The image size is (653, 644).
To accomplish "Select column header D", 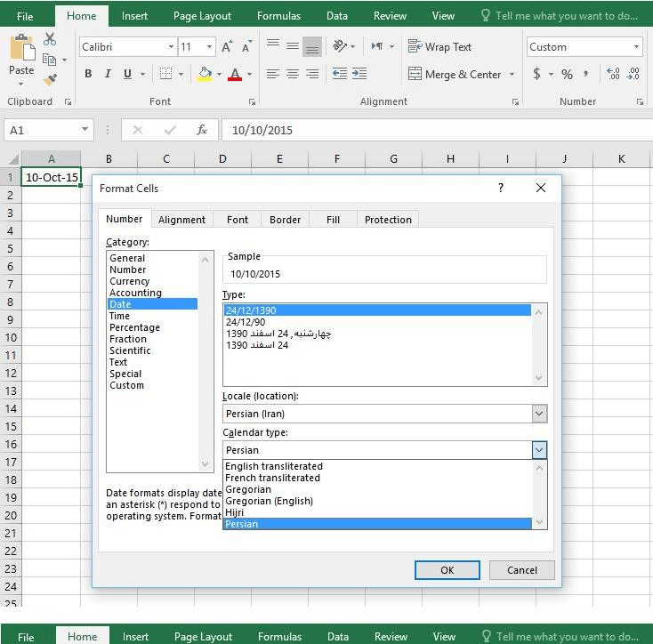I will (x=222, y=158).
